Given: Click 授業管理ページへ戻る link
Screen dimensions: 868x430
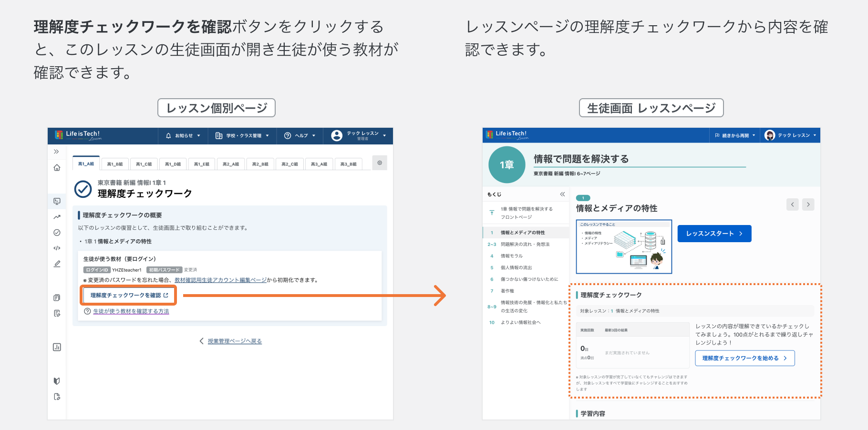Looking at the screenshot, I should pos(235,341).
